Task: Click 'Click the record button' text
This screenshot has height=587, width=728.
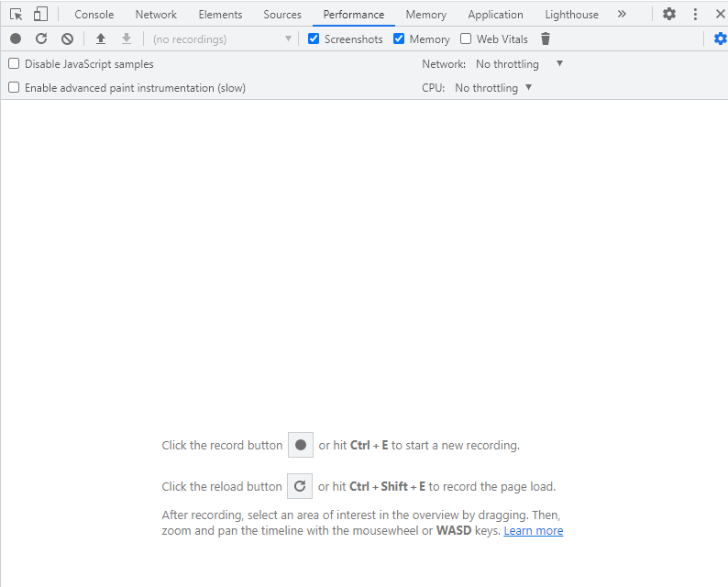Action: [x=222, y=445]
